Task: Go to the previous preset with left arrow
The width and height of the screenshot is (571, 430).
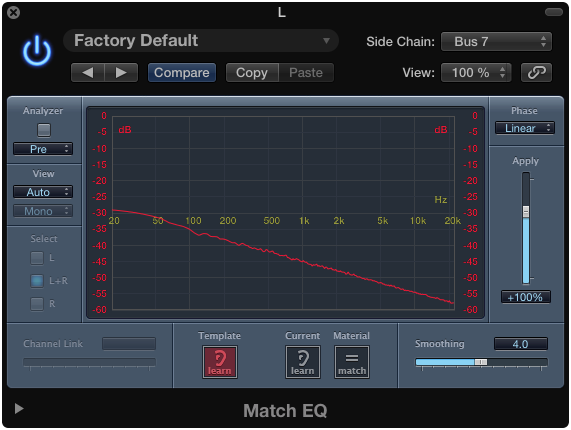Action: (x=88, y=72)
